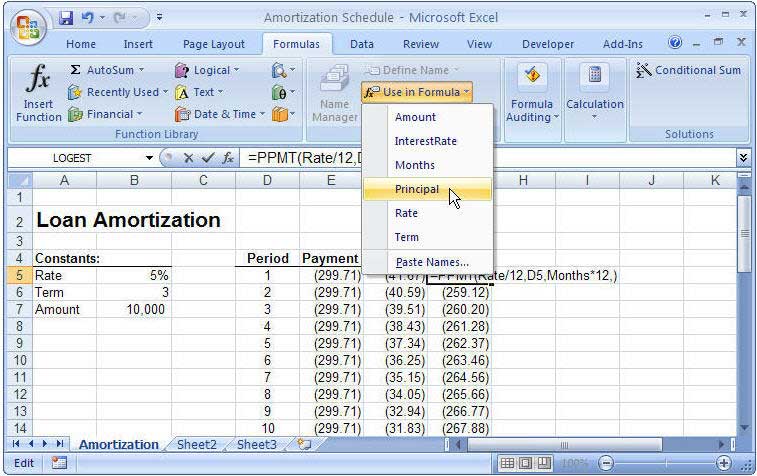Click the Select All corner button
757x476 pixels.
[19, 181]
